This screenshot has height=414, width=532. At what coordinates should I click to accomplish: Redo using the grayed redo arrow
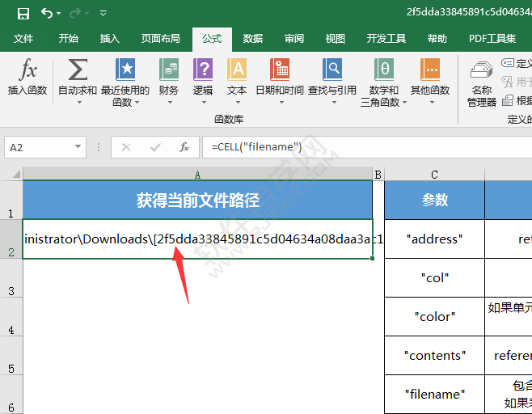coord(75,13)
